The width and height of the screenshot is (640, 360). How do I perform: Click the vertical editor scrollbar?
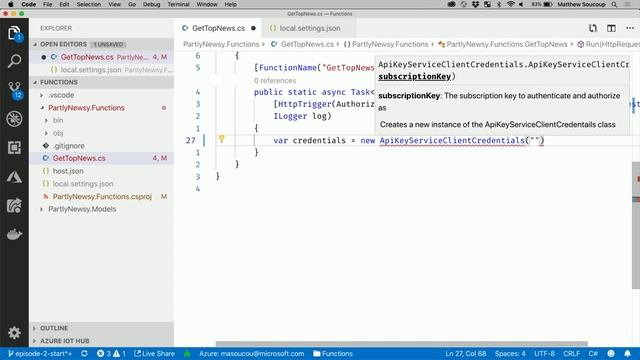[x=636, y=224]
